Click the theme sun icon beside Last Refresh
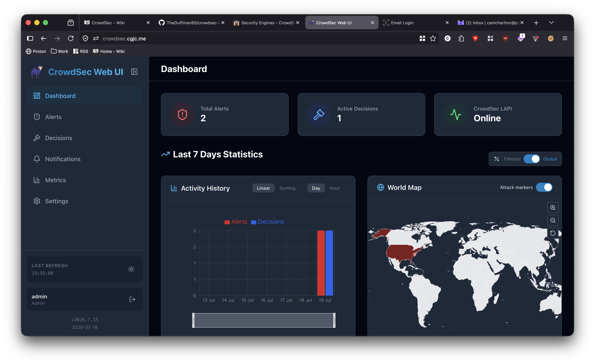 131,269
